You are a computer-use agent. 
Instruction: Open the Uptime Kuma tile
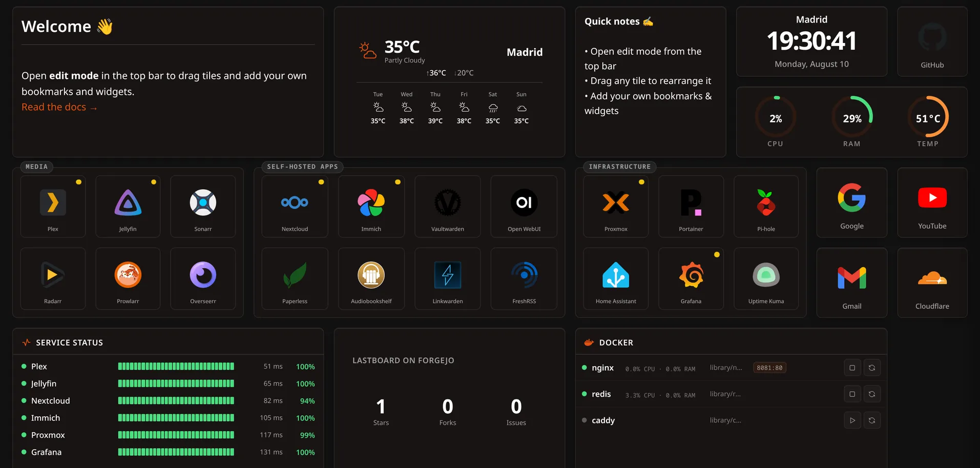[x=766, y=279]
